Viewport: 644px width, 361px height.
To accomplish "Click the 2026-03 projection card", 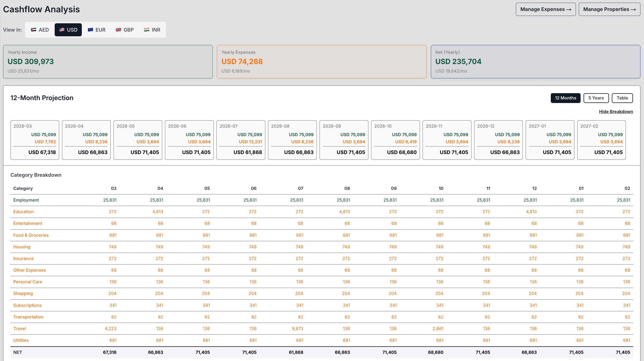I will click(35, 140).
